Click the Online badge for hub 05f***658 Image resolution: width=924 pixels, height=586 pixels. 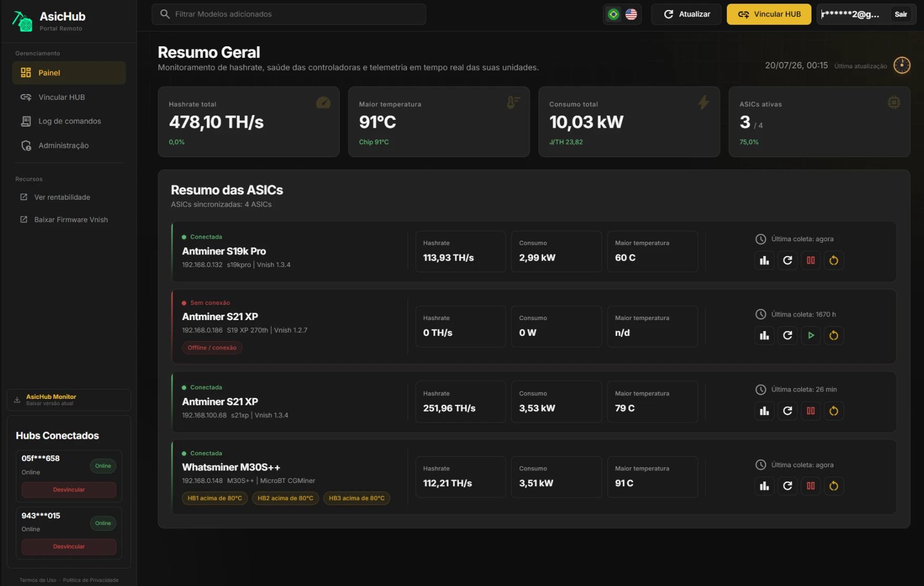tap(103, 466)
